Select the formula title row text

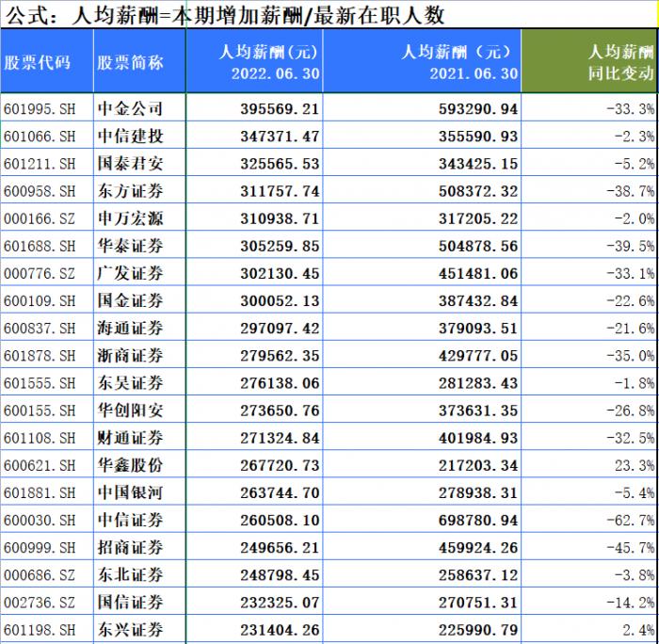coord(226,16)
